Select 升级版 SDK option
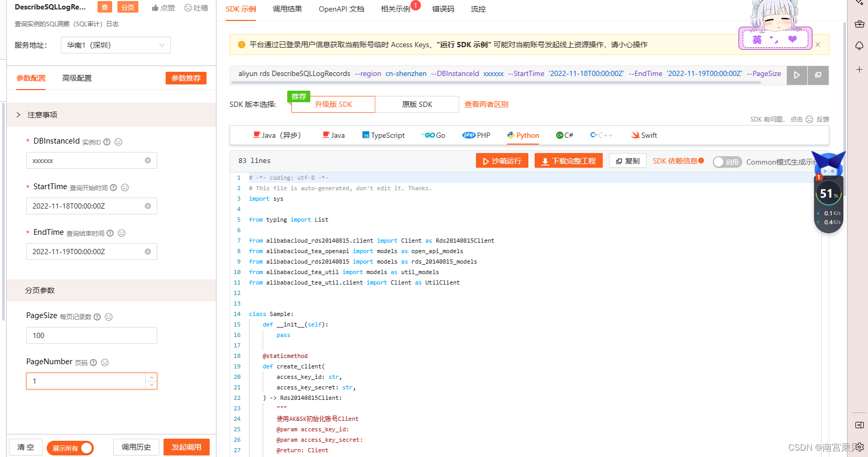This screenshot has height=457, width=868. point(333,104)
